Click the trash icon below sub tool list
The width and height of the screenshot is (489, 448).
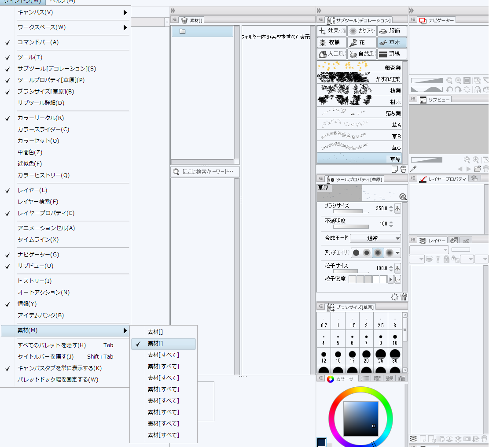coord(403,169)
